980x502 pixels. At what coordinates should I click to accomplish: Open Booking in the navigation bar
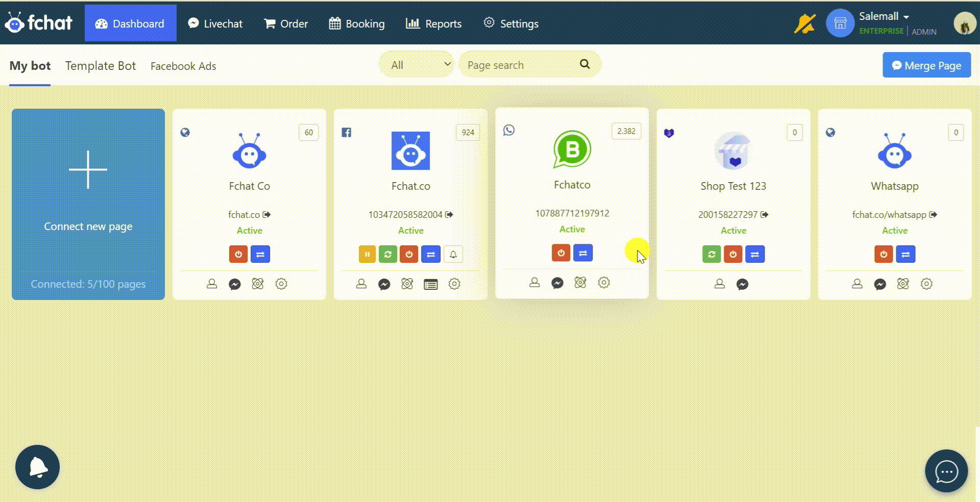pos(357,23)
